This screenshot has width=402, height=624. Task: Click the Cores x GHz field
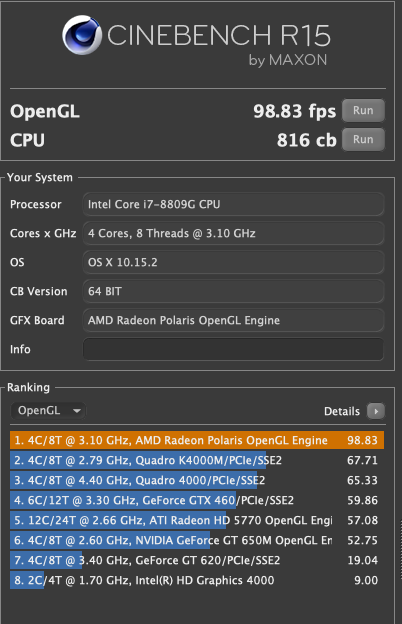pyautogui.click(x=233, y=233)
